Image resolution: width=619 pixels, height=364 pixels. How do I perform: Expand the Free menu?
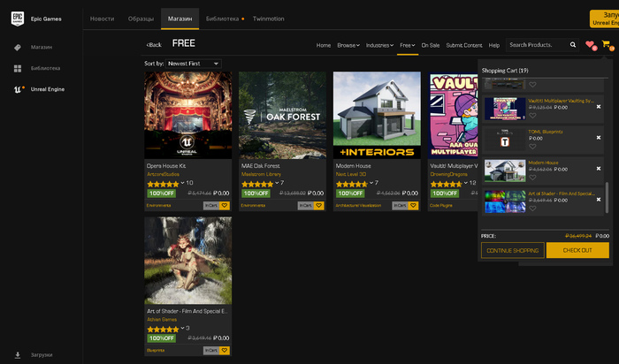(408, 45)
